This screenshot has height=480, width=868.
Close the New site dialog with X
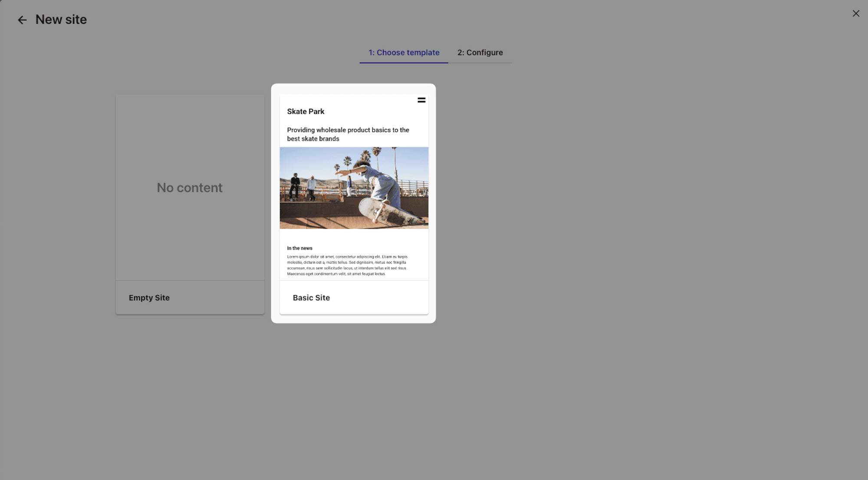coord(855,13)
